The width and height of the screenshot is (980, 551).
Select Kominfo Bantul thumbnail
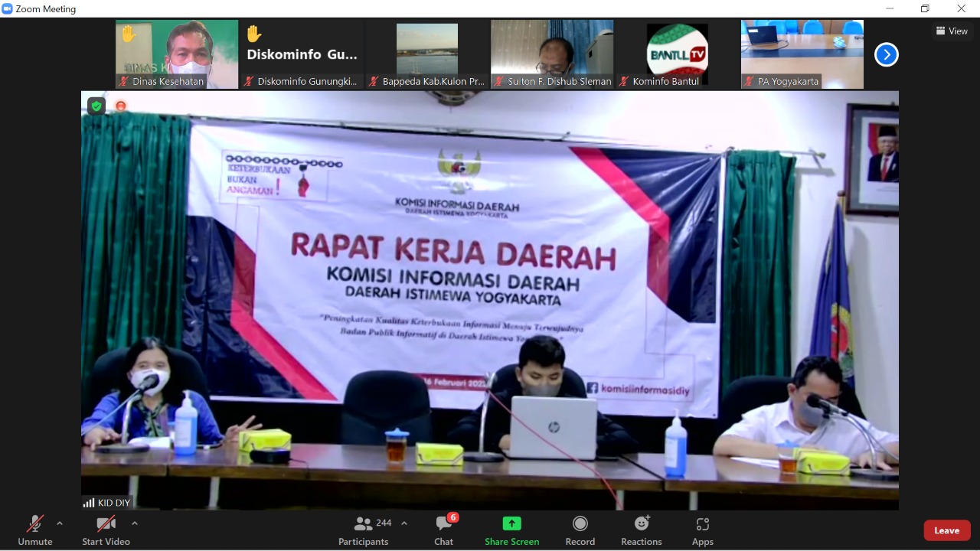pos(677,54)
